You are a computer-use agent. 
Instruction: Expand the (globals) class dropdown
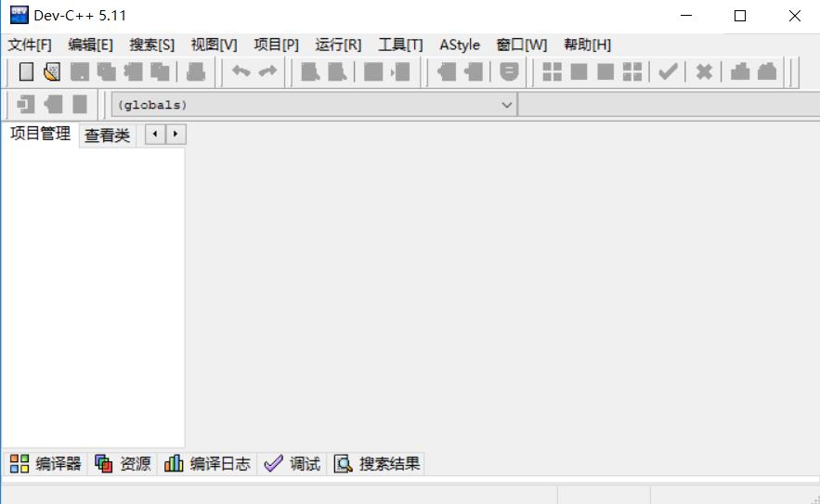click(506, 105)
